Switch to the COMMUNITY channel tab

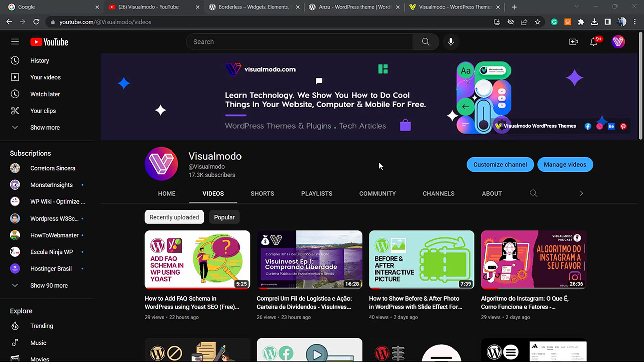(x=377, y=194)
